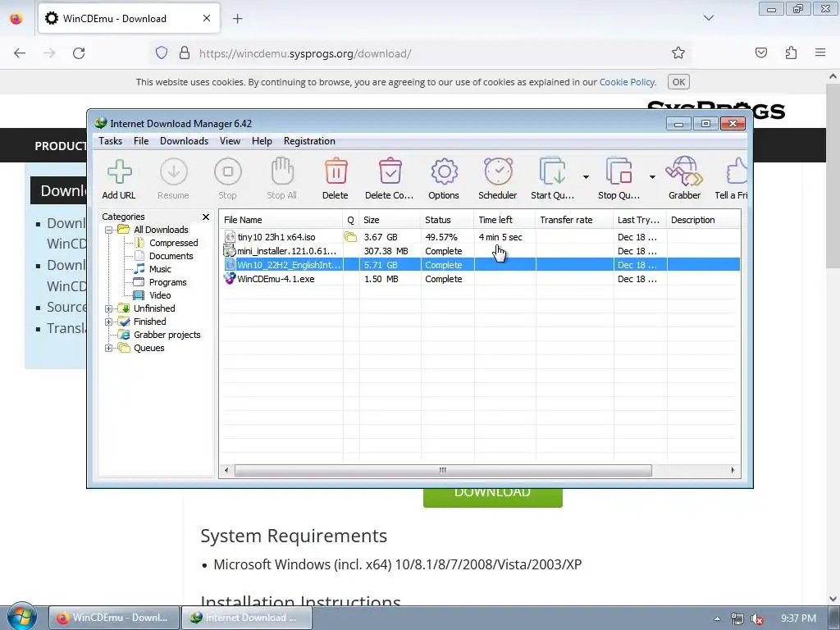The height and width of the screenshot is (630, 840).
Task: Open the Windows Start button
Action: coord(21,617)
